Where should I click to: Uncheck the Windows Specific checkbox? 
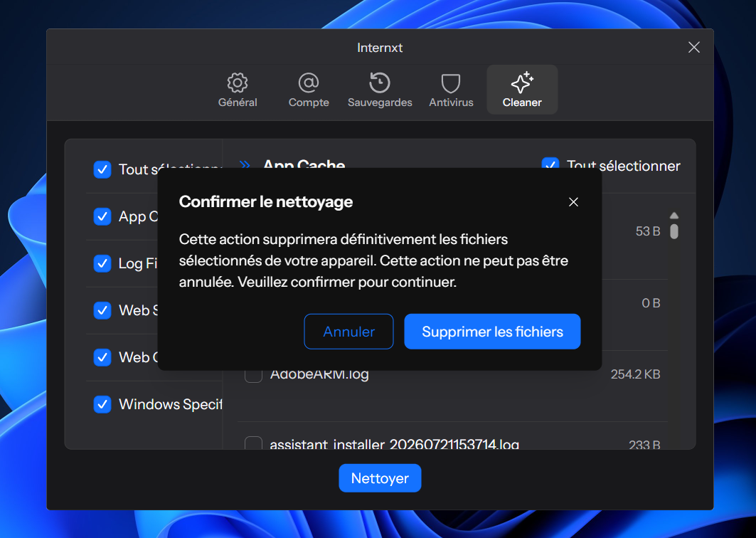(102, 404)
